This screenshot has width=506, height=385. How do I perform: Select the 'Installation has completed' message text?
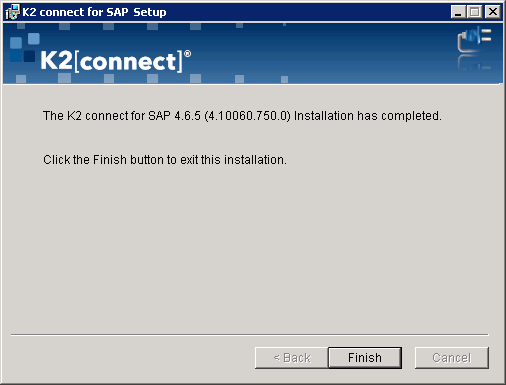tap(242, 116)
